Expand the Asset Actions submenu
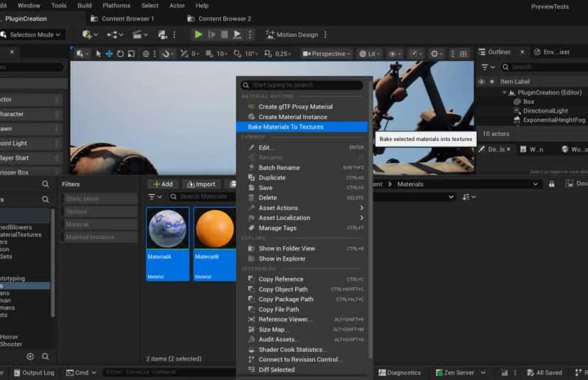The height and width of the screenshot is (380, 588). (x=302, y=208)
